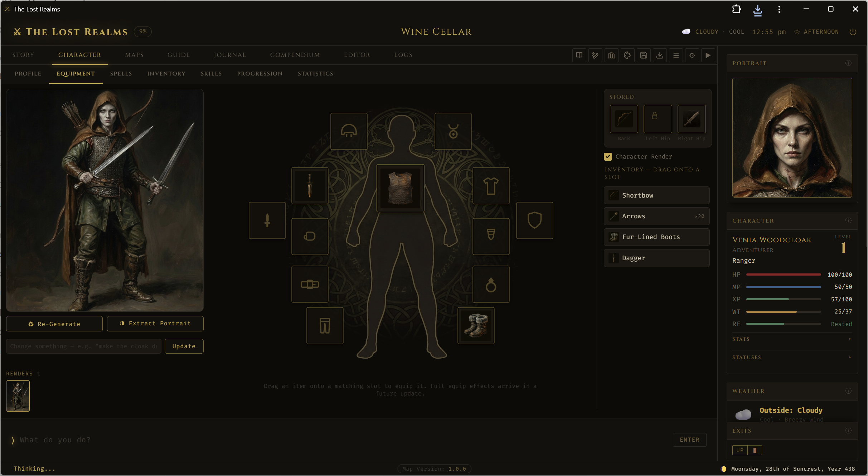The image size is (868, 476).
Task: Click the Re-Generate button
Action: (x=54, y=324)
